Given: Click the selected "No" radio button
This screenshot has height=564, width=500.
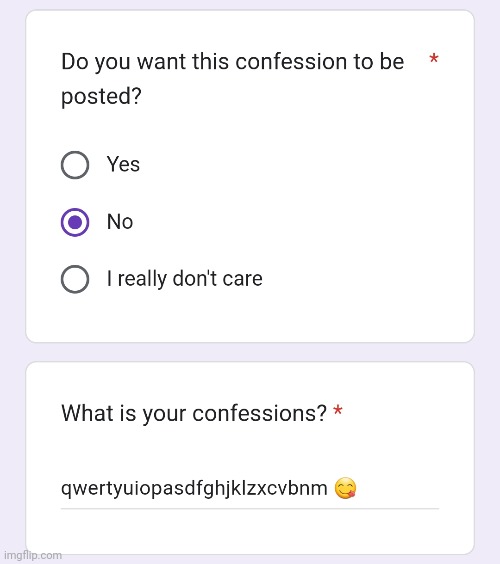Looking at the screenshot, I should coord(75,222).
